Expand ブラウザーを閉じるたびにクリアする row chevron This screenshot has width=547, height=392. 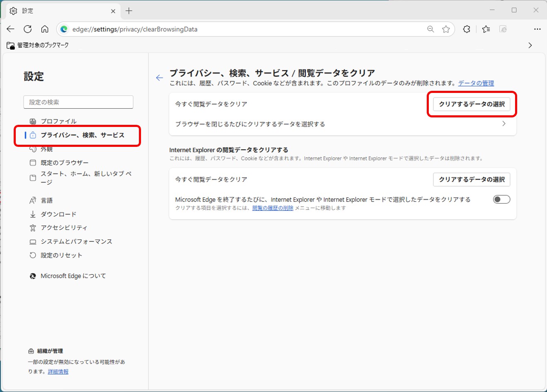(x=504, y=124)
